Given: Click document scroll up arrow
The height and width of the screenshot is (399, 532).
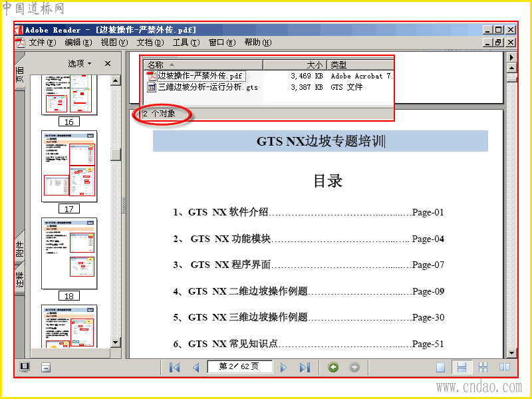Looking at the screenshot, I should point(511,68).
